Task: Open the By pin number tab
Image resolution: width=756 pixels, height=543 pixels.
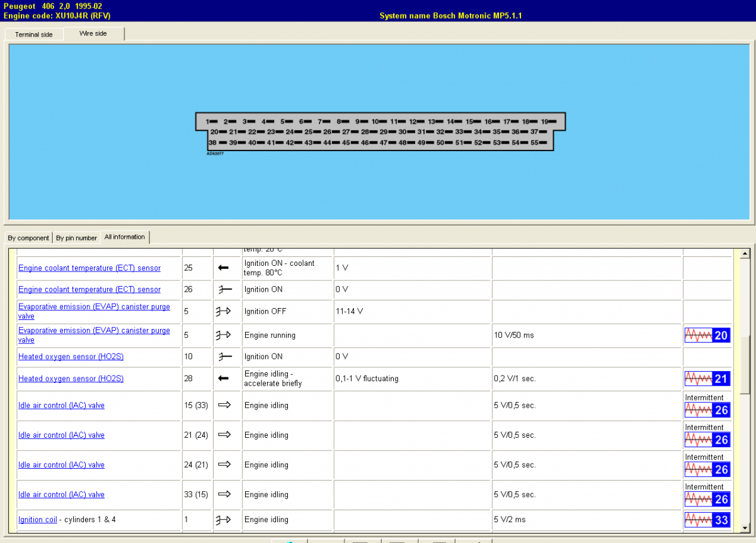Action: [76, 238]
